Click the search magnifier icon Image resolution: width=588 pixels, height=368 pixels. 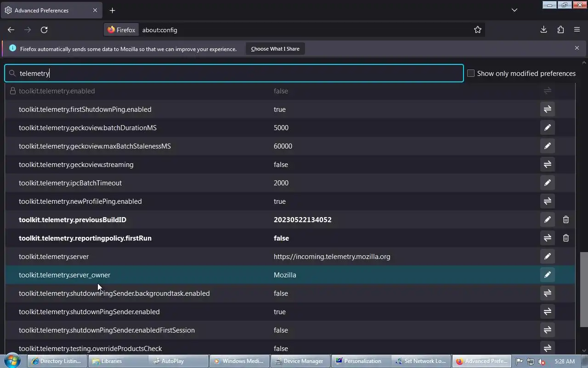coord(12,73)
